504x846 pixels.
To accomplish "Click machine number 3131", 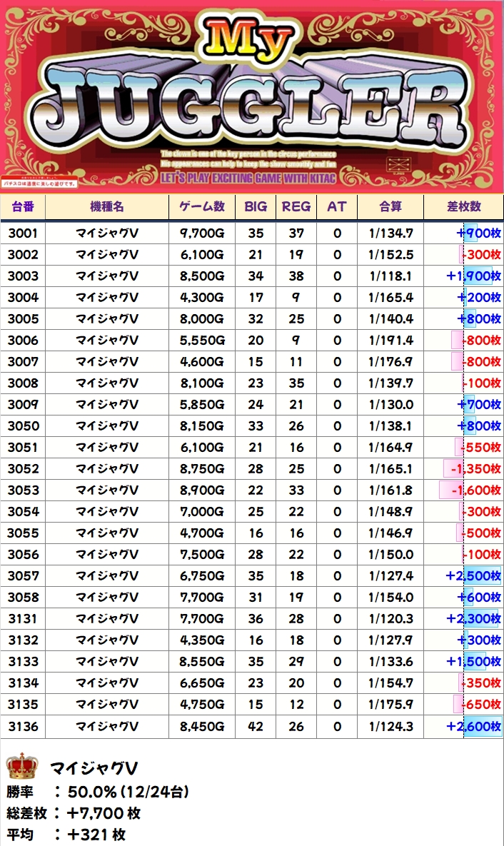I will tap(23, 619).
